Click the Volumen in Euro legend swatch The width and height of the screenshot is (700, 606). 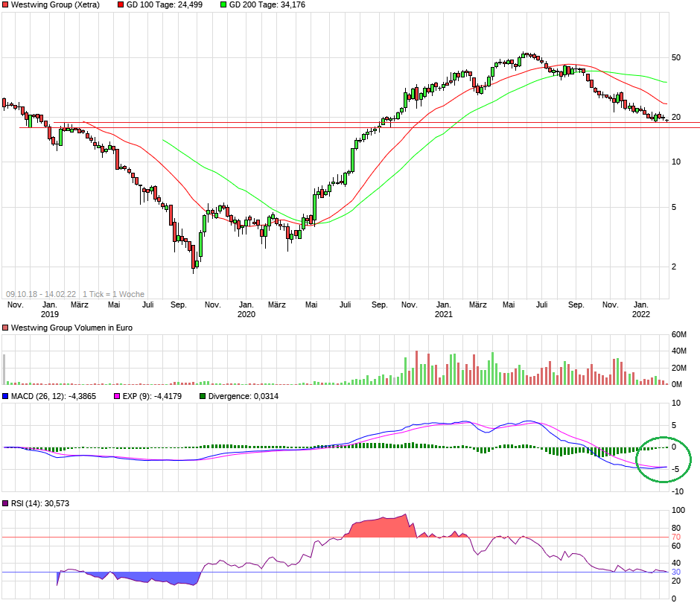coord(5,328)
